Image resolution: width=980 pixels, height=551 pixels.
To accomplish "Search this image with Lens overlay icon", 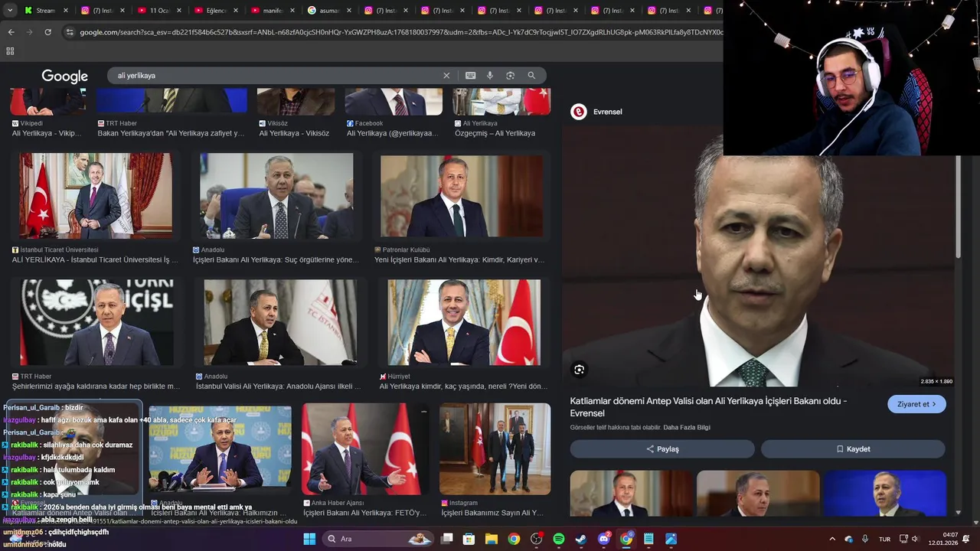I will coord(580,370).
